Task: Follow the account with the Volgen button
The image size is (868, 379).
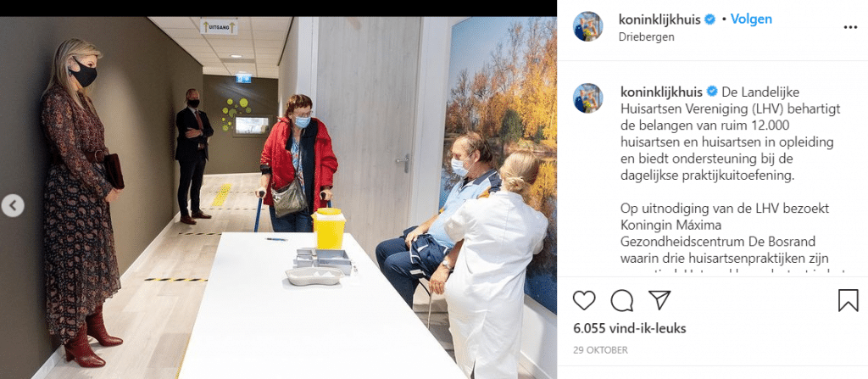Action: tap(751, 20)
